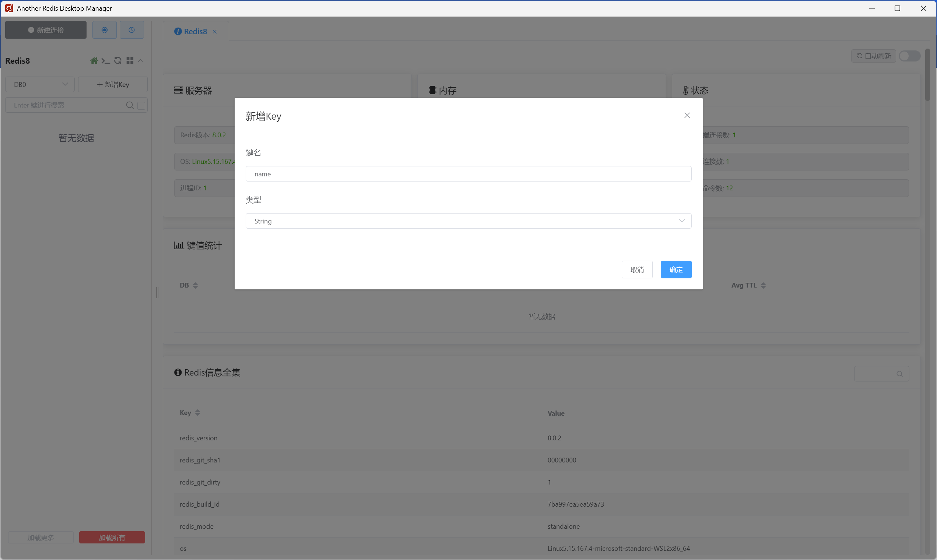The image size is (937, 560).
Task: Expand the DB0 database selector
Action: [x=40, y=85]
